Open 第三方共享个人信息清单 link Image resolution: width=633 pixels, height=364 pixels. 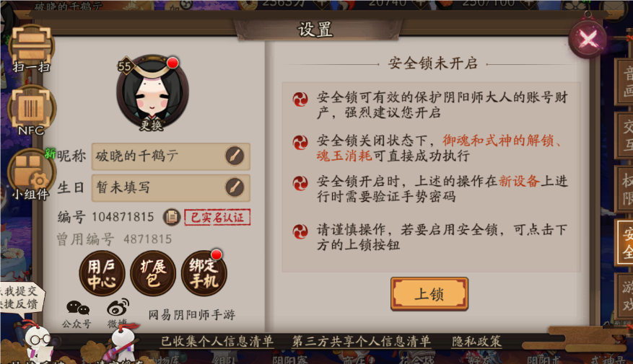362,342
